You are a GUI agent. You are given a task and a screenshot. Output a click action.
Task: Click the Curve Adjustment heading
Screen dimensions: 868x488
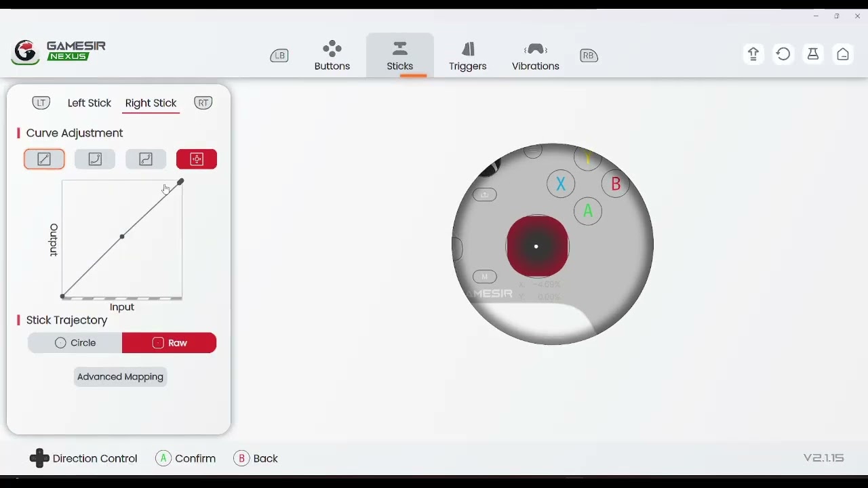(75, 133)
